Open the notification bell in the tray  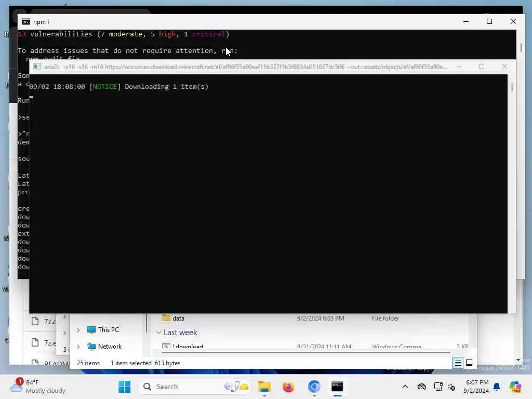[497, 387]
